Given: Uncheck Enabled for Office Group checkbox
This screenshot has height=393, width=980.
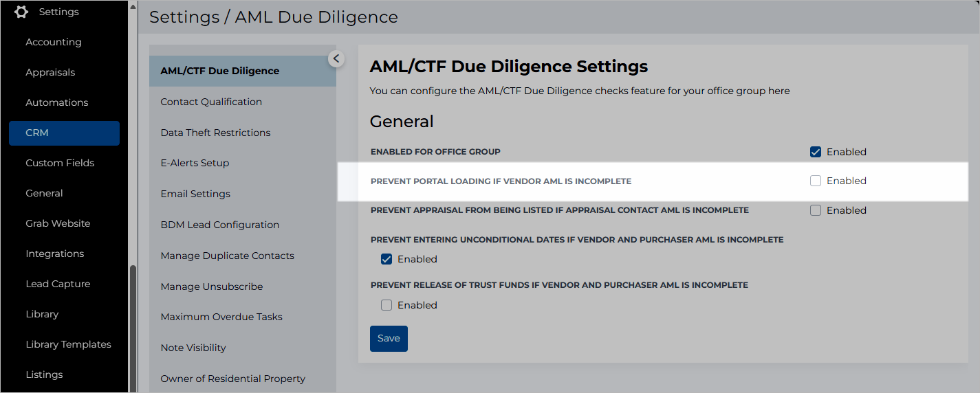Looking at the screenshot, I should pos(816,152).
